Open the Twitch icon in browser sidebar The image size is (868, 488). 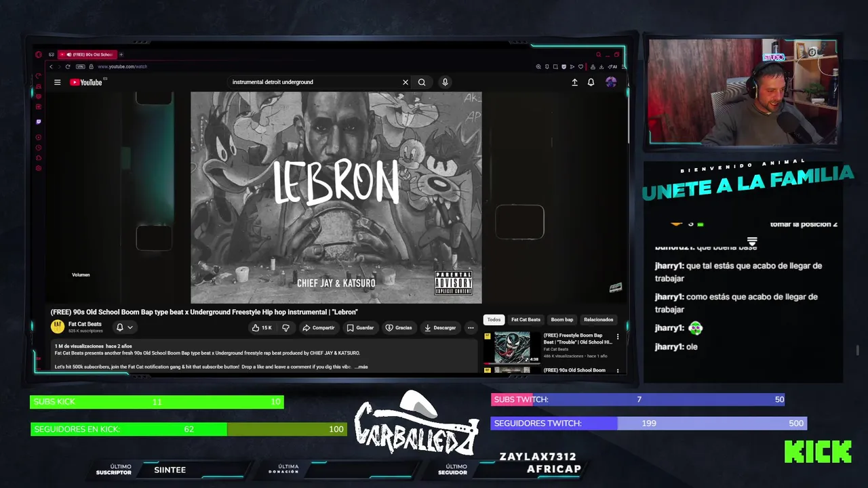coord(39,122)
